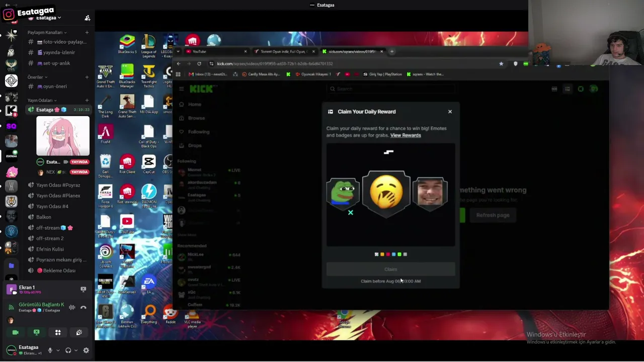Click the Kick logo in the header

(x=201, y=89)
